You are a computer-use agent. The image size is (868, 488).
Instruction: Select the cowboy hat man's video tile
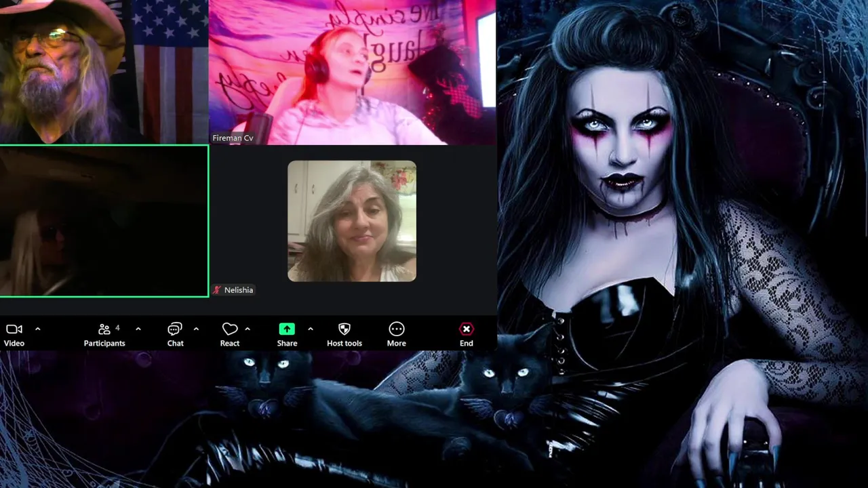(104, 72)
